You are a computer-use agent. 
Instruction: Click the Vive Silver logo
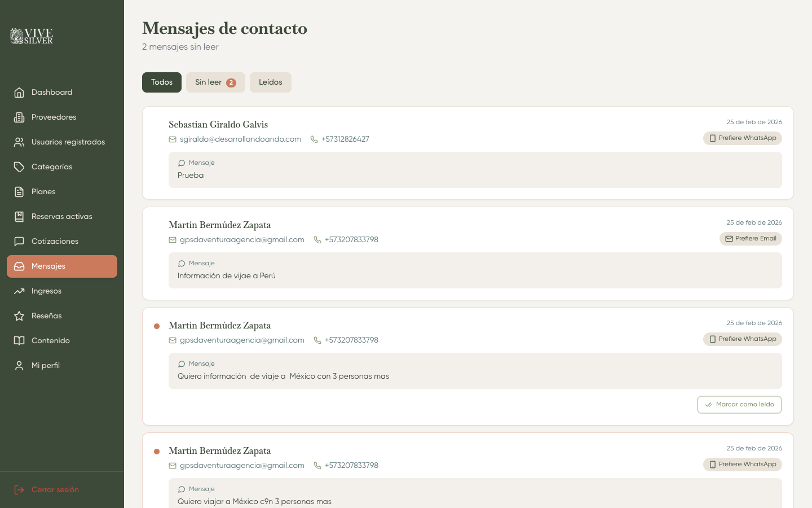coord(31,36)
